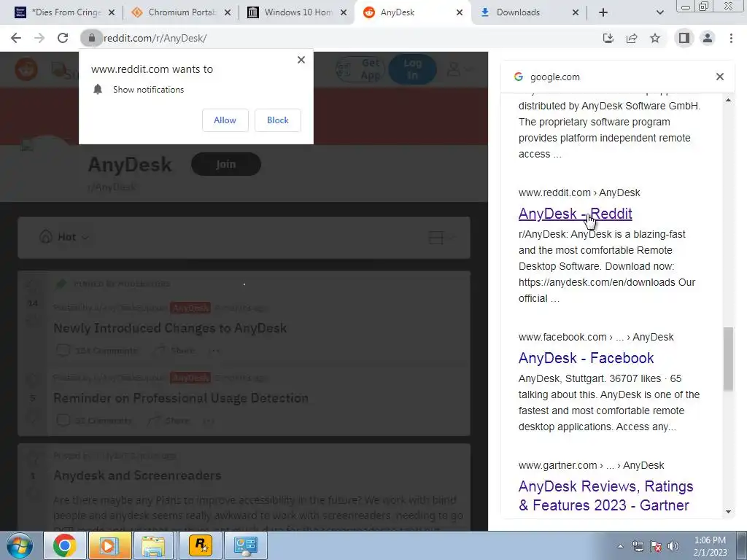Open 'Newly Introduced Changes to AnyDesk' post
This screenshot has height=560, width=747.
170,329
